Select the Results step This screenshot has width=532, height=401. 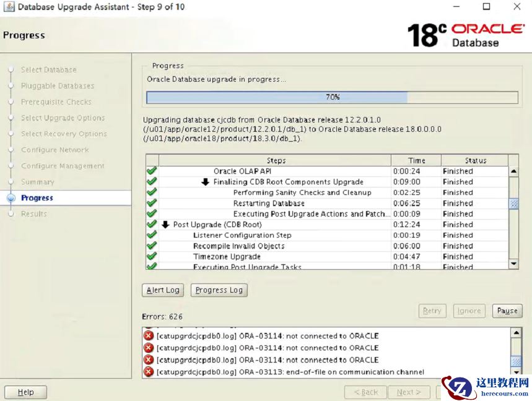coord(34,214)
